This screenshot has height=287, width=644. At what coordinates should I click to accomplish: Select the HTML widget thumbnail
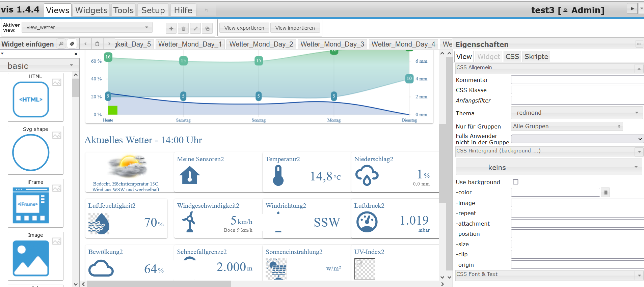[x=35, y=97]
